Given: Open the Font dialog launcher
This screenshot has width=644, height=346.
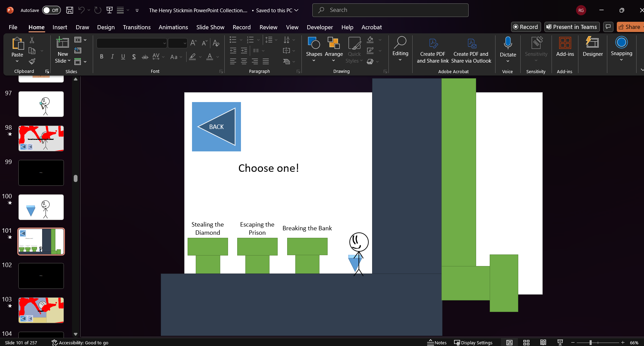Looking at the screenshot, I should [221, 71].
